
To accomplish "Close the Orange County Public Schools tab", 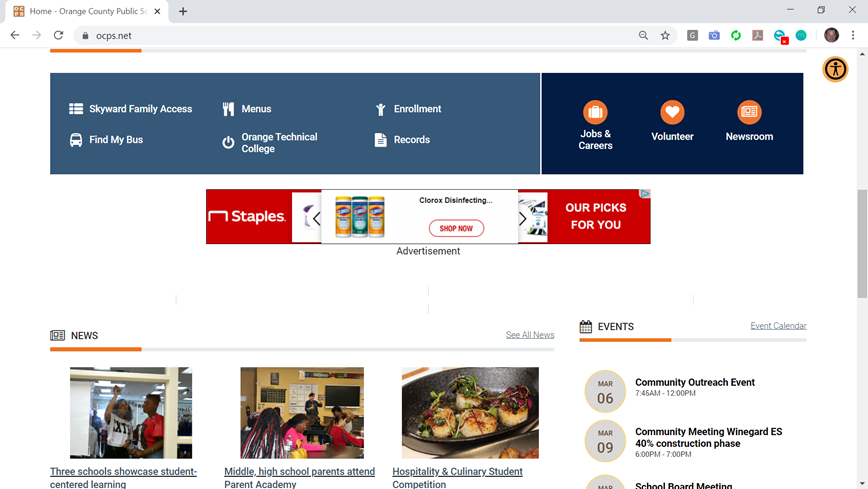I will [157, 11].
